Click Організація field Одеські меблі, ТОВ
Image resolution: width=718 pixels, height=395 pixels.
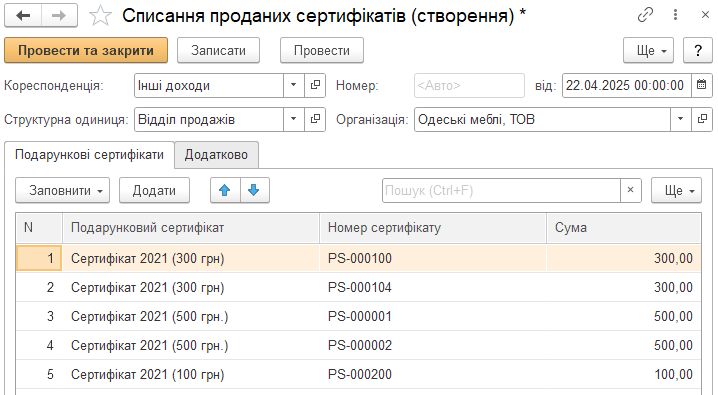(542, 119)
